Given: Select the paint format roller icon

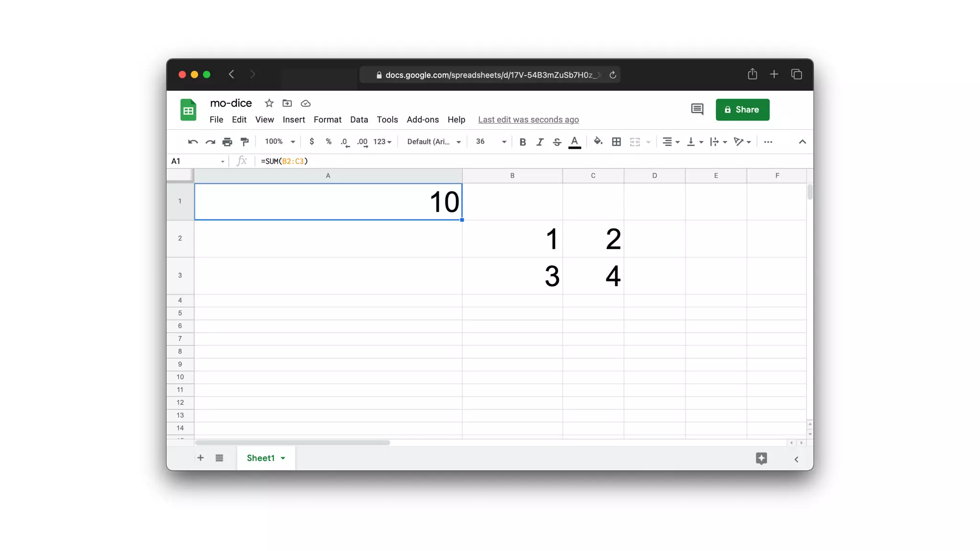Looking at the screenshot, I should (245, 142).
